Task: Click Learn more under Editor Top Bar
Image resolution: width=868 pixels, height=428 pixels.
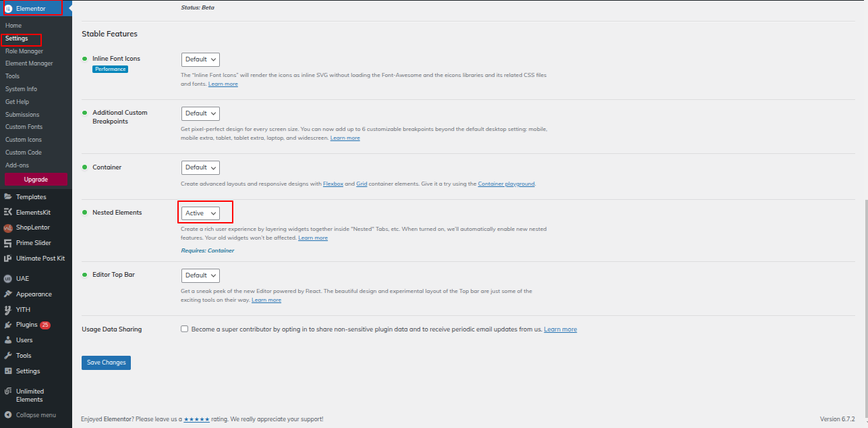Action: coord(266,300)
